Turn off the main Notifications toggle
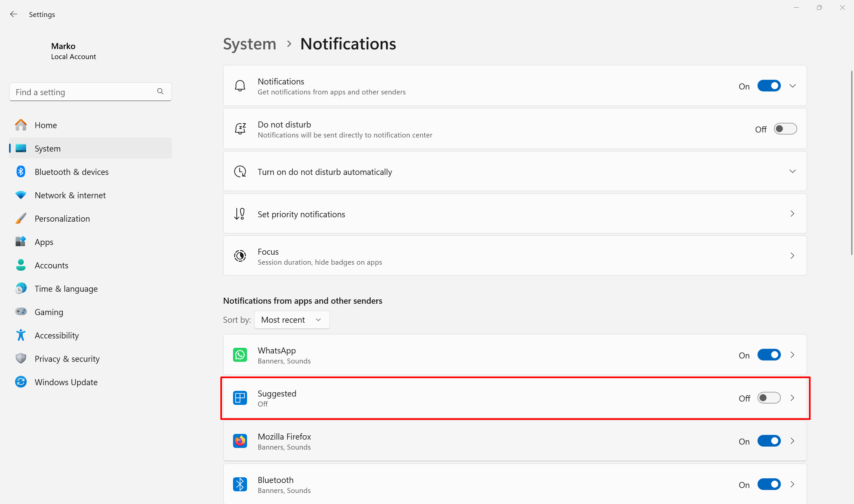Image resolution: width=854 pixels, height=504 pixels. pos(769,86)
